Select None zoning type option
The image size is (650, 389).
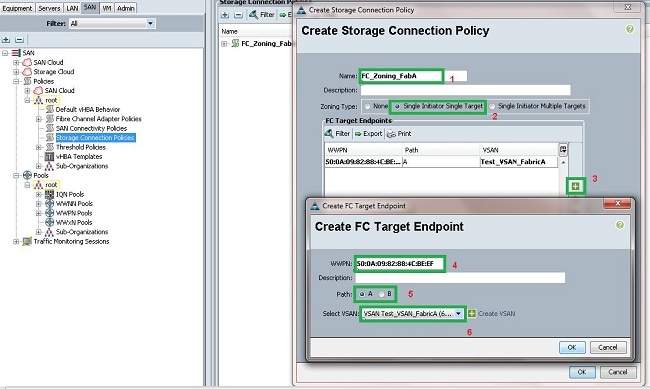pyautogui.click(x=367, y=107)
